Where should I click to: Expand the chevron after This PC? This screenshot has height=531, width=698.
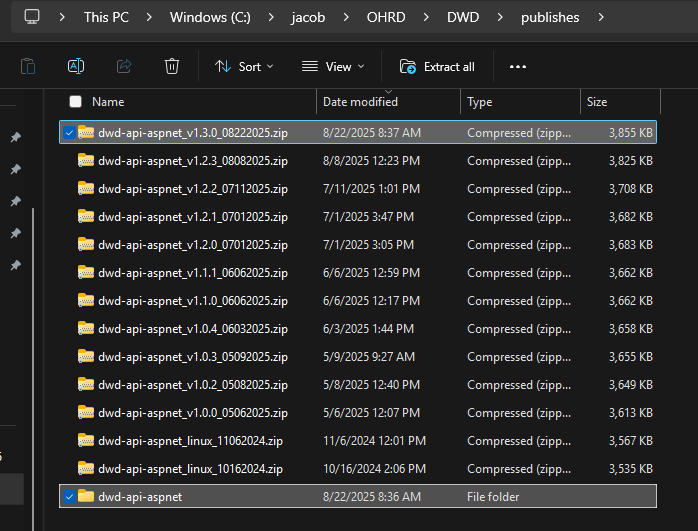pyautogui.click(x=149, y=17)
